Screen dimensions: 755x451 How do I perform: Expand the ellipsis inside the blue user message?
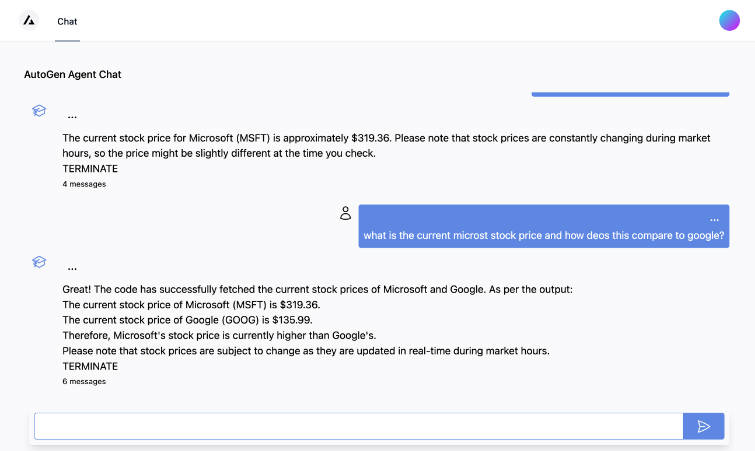tap(713, 219)
